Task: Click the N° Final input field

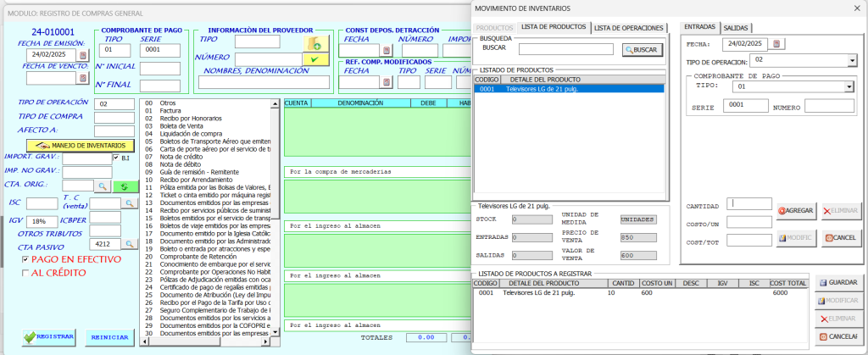Action: click(x=160, y=86)
